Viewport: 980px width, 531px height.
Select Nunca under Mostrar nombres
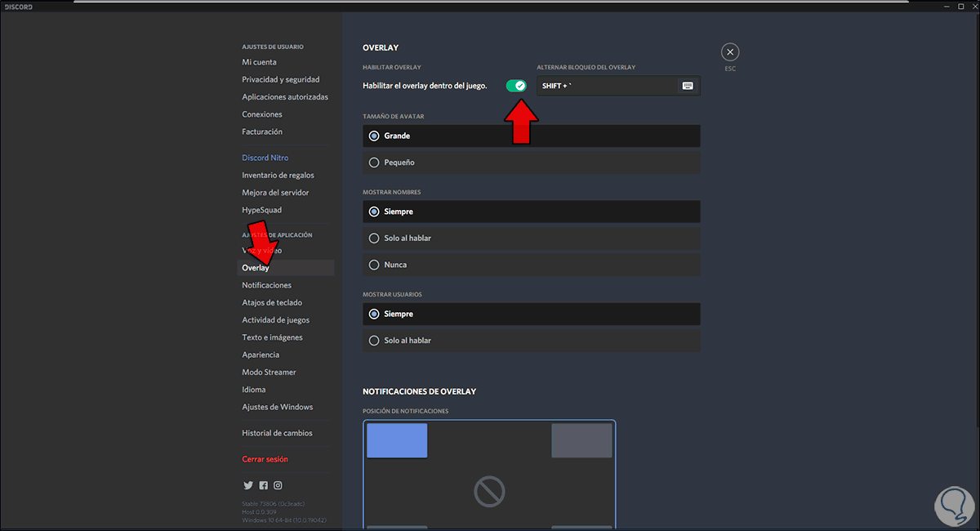coord(532,265)
